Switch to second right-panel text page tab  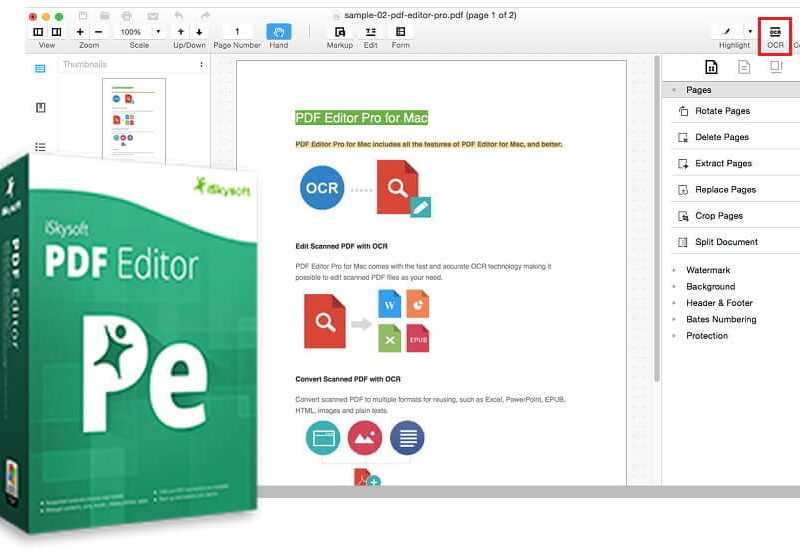click(744, 67)
